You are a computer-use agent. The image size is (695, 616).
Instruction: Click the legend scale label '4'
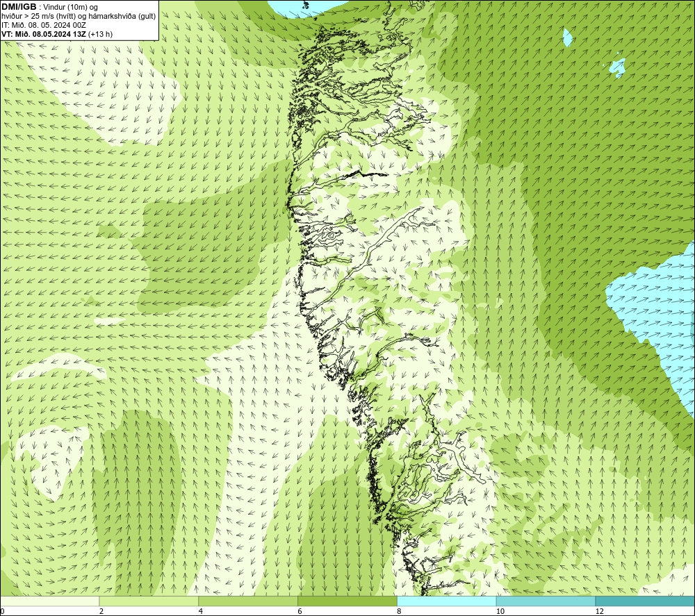click(x=201, y=611)
